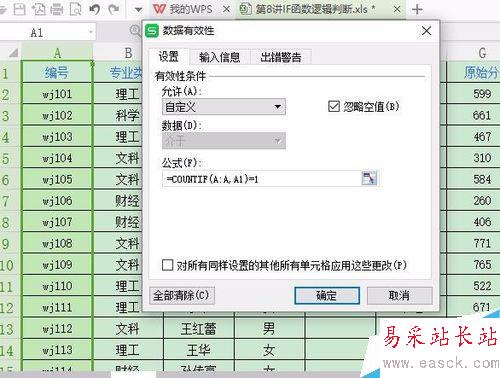Click the Undo arrow icon
Viewport: 500px width, 378px height.
point(95,9)
